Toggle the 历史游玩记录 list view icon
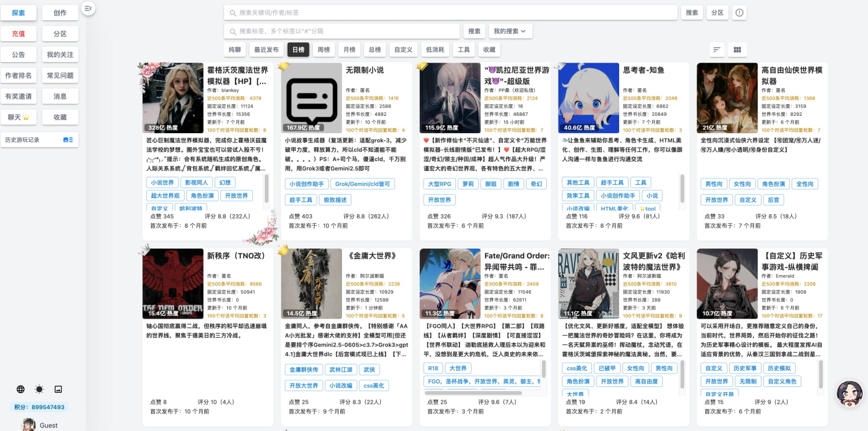This screenshot has width=868, height=431. click(68, 140)
